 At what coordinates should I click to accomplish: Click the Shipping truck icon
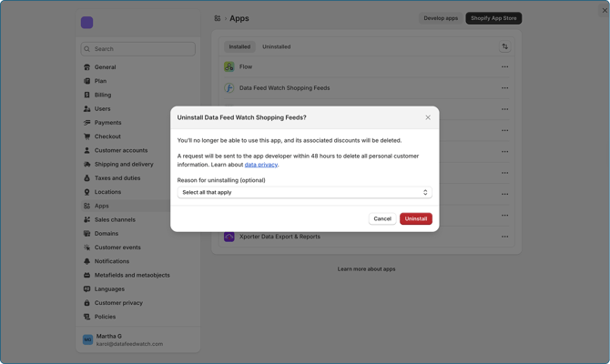(86, 164)
